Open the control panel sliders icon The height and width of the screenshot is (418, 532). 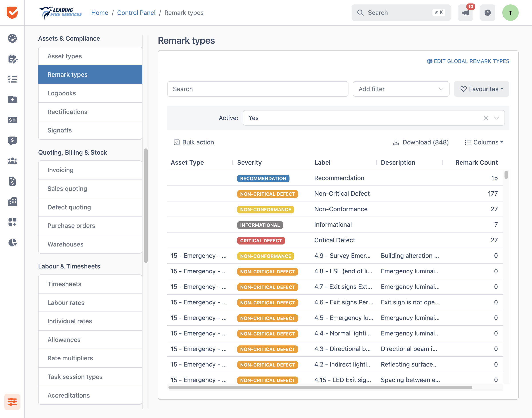click(x=12, y=402)
